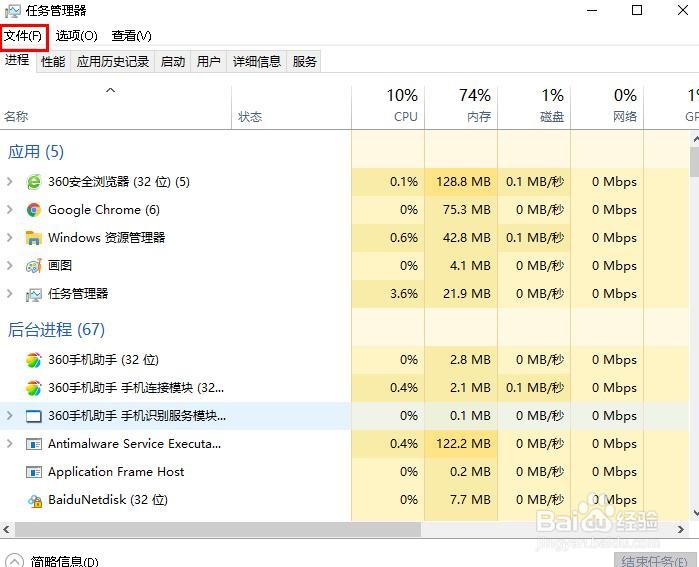Select the Google Chrome (6) row name
Screen dimensions: 699x567
point(104,210)
